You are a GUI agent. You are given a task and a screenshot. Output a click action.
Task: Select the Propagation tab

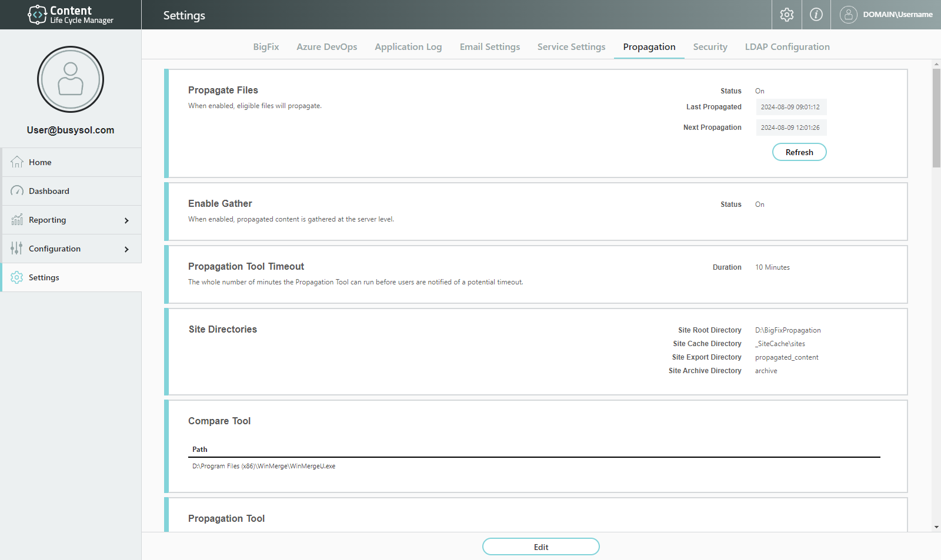(x=649, y=47)
